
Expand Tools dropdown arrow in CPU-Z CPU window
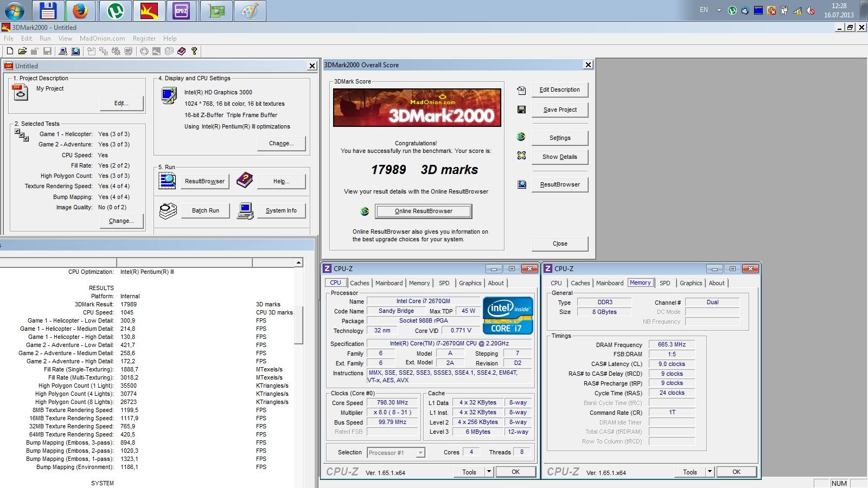coord(489,472)
